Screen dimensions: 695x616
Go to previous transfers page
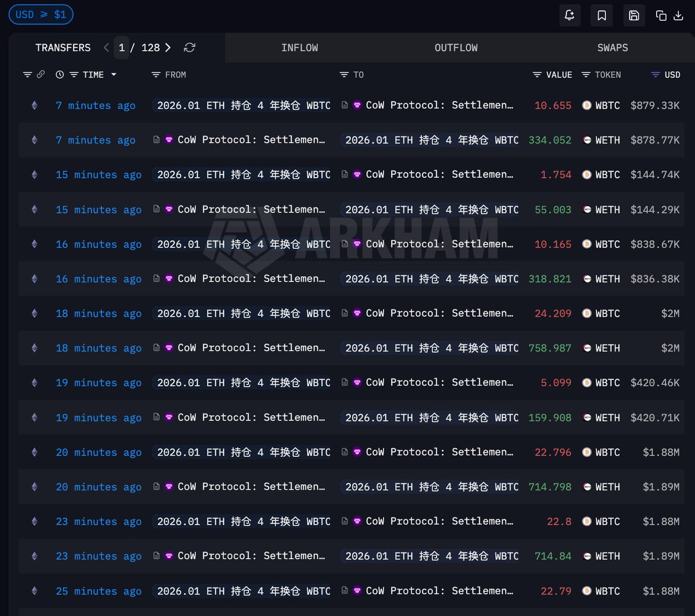point(106,47)
